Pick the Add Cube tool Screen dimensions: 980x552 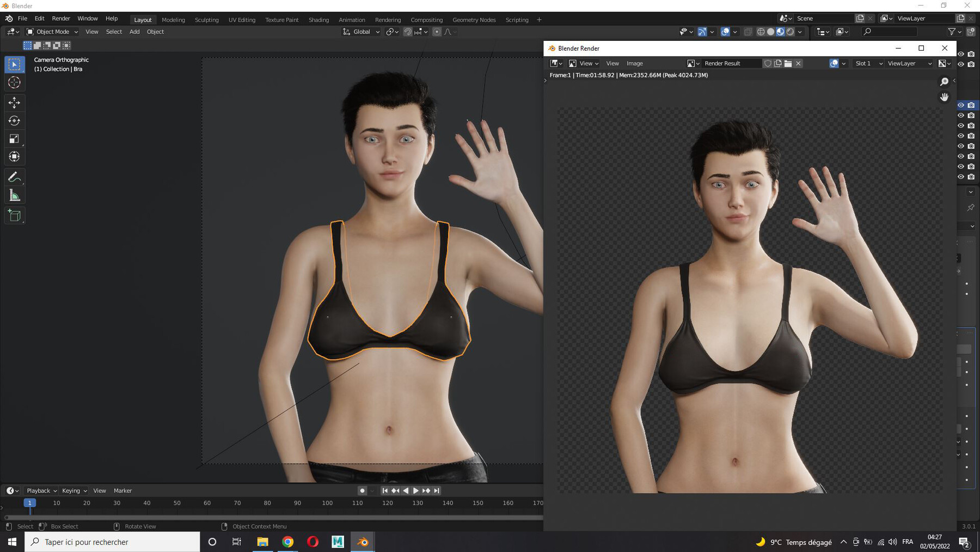tap(15, 216)
